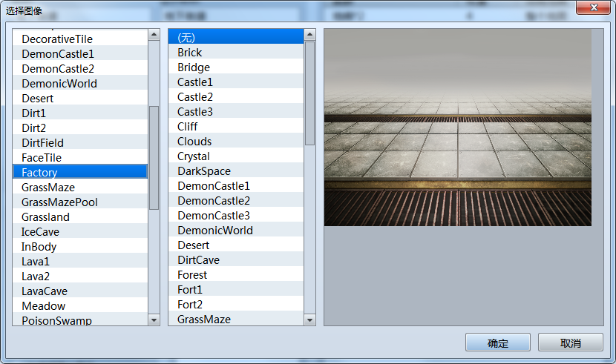Choose the Grassland entry

pyautogui.click(x=80, y=217)
